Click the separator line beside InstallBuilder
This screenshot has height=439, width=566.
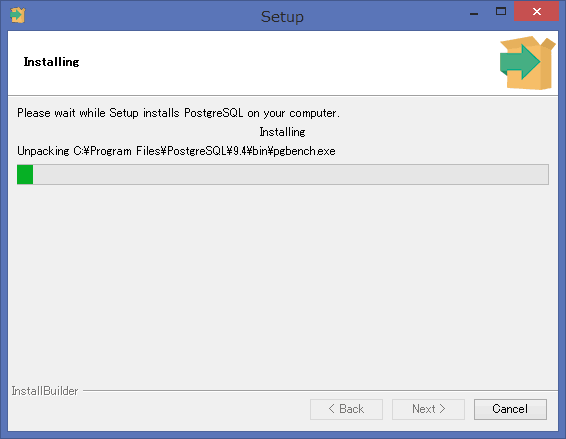point(320,390)
